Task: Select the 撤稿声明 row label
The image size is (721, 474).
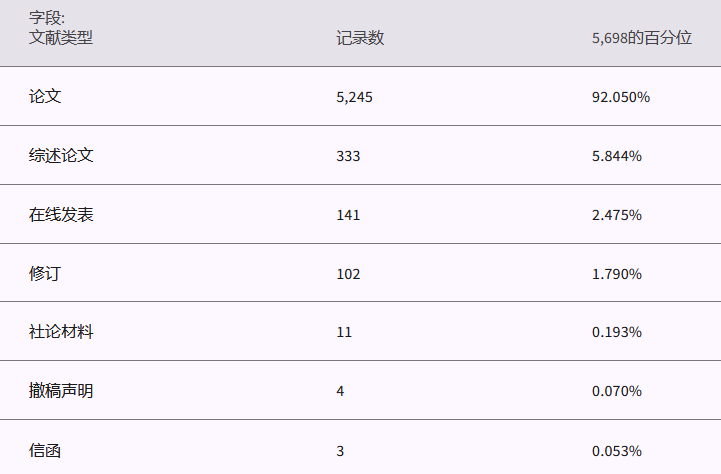Action: tap(62, 391)
